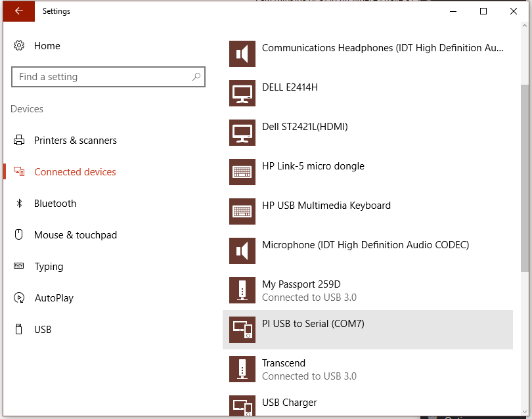
Task: Maximize the Settings window
Action: (483, 11)
